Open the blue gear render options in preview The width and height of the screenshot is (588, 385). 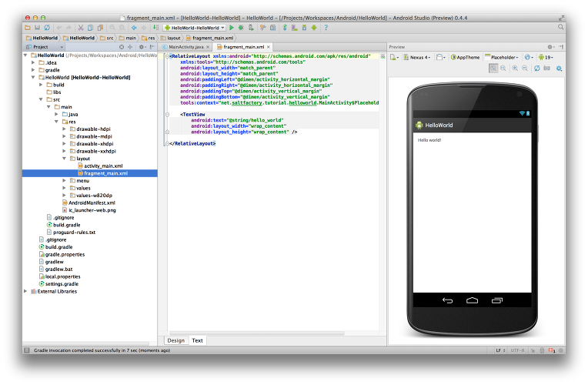point(559,69)
